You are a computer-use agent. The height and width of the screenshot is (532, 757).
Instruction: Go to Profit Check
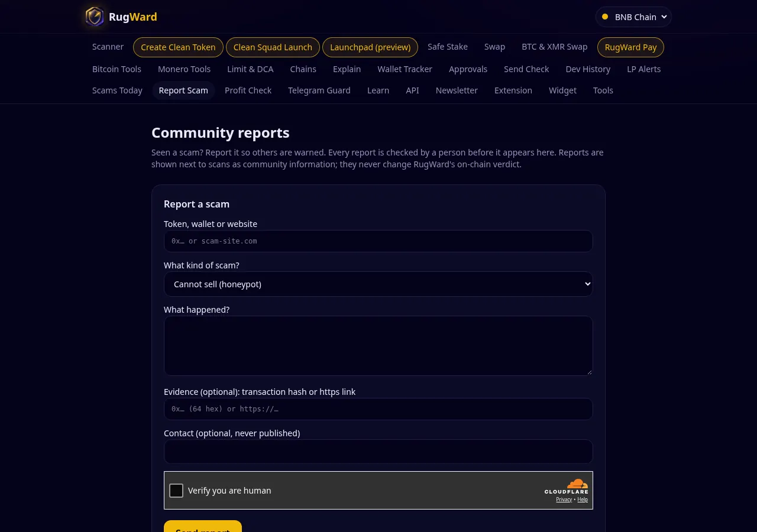point(248,90)
